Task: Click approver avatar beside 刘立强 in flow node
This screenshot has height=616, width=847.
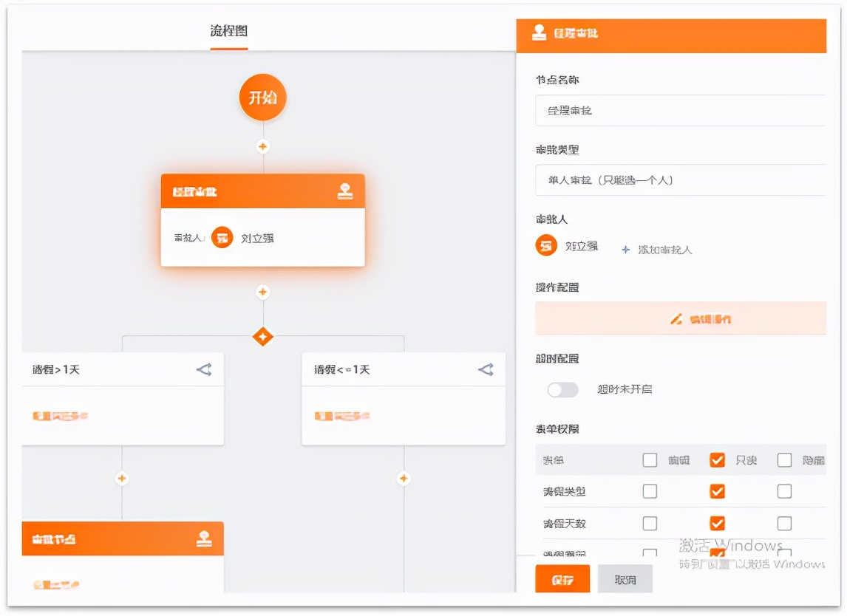Action: pos(222,238)
